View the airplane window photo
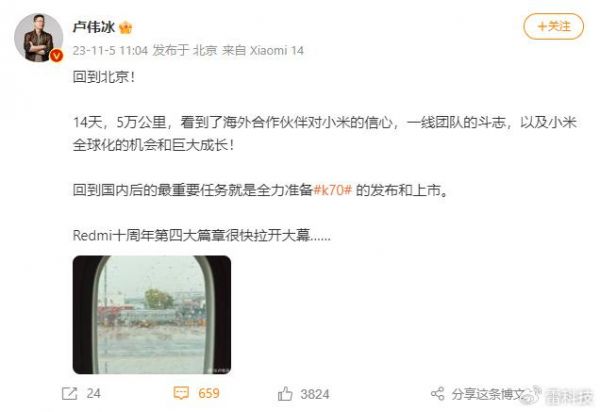Viewport: 600px width, 412px height. 152,314
